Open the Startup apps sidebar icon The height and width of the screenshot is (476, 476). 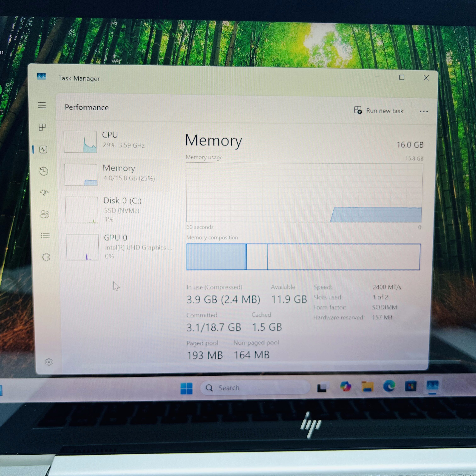click(x=44, y=192)
